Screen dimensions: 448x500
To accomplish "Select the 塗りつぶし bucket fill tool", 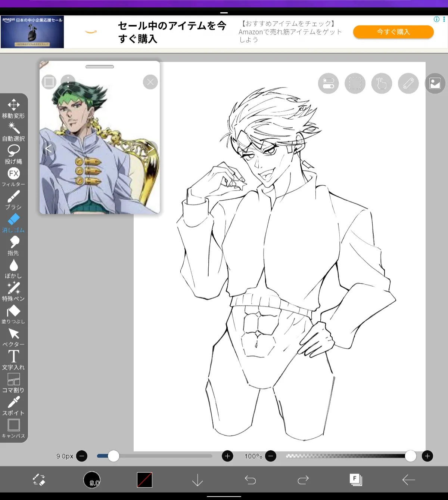I will tap(13, 314).
